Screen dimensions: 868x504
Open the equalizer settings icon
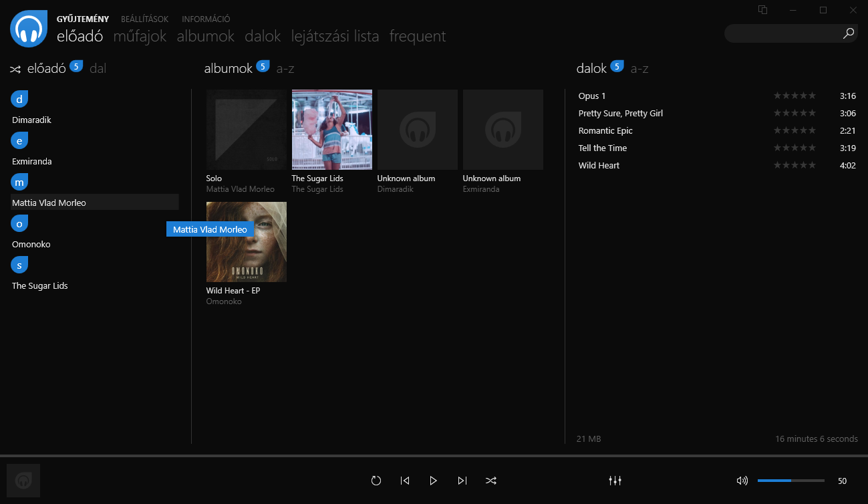point(615,481)
